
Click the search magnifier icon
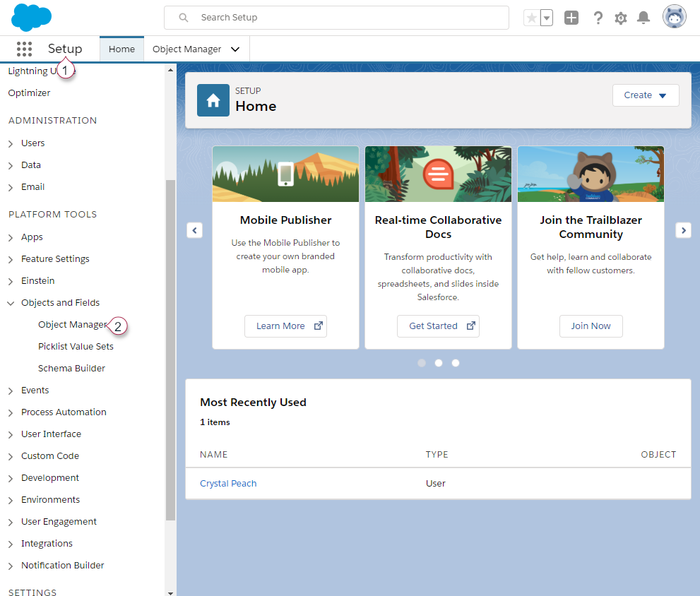[x=183, y=18]
